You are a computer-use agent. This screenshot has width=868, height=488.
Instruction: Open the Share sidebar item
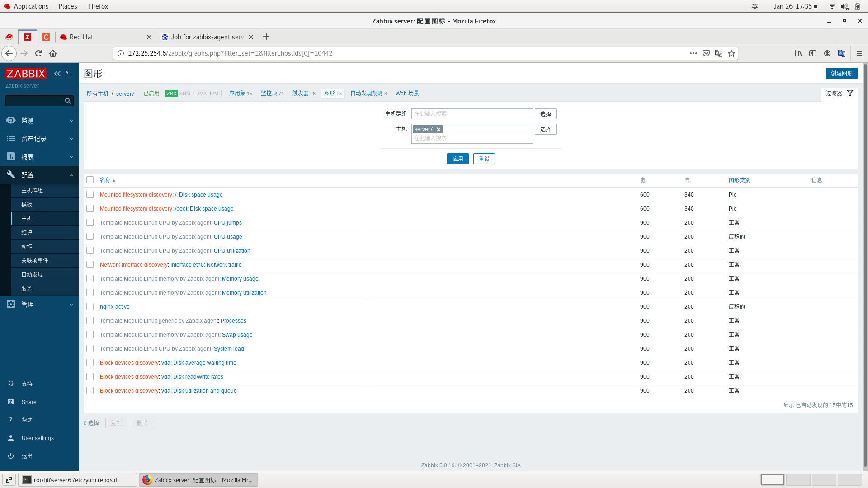click(29, 402)
